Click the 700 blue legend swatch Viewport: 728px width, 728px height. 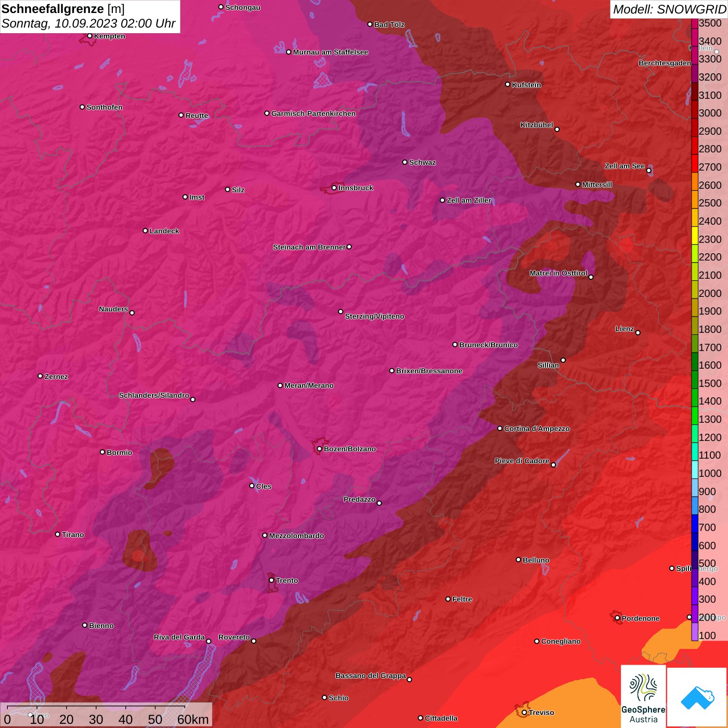694,524
